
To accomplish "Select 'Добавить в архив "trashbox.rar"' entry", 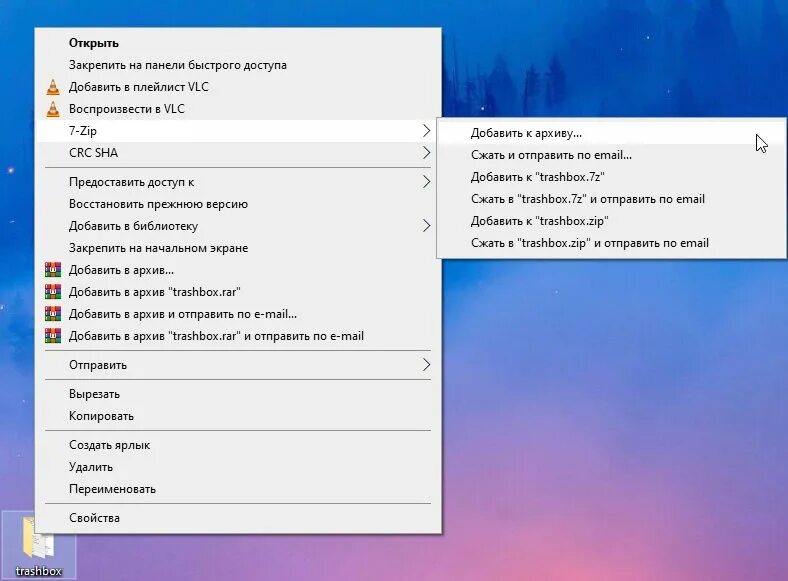I will (238, 292).
